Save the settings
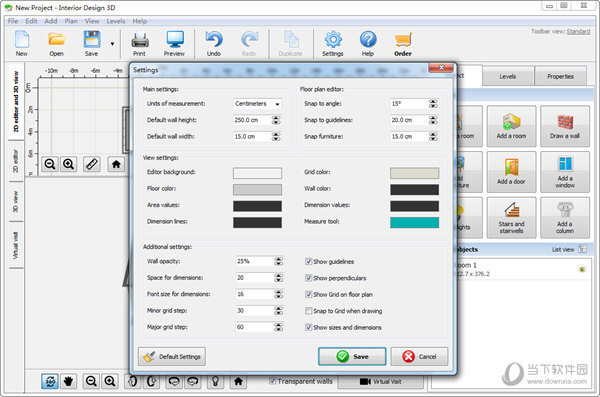The height and width of the screenshot is (397, 600). pos(352,357)
